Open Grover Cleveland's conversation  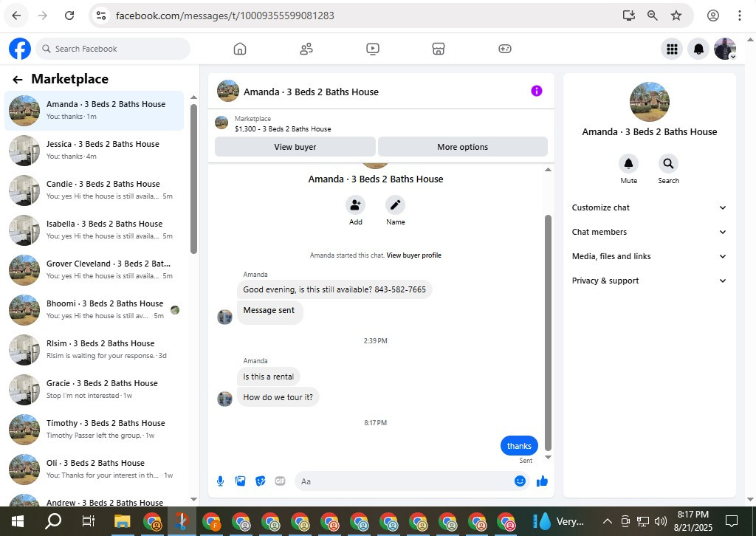94,270
